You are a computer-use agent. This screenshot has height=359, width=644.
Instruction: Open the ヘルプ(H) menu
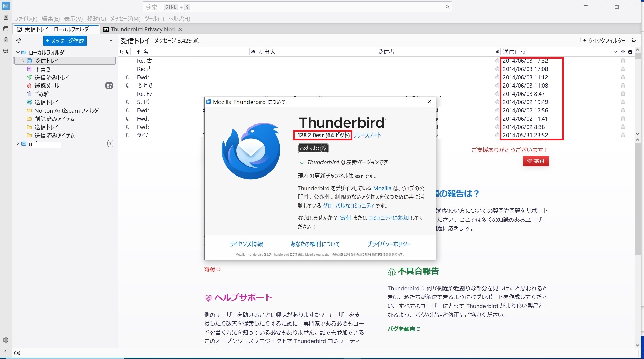pos(179,19)
